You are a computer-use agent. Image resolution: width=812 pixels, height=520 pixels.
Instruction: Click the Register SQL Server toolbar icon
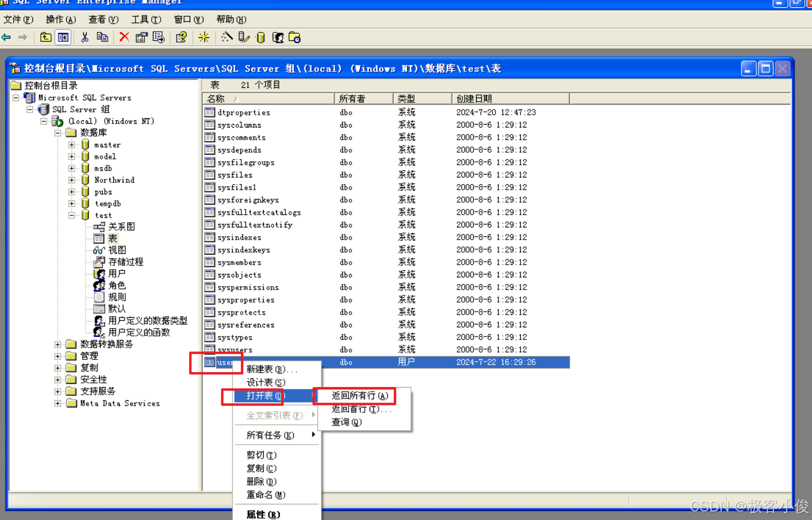point(244,37)
